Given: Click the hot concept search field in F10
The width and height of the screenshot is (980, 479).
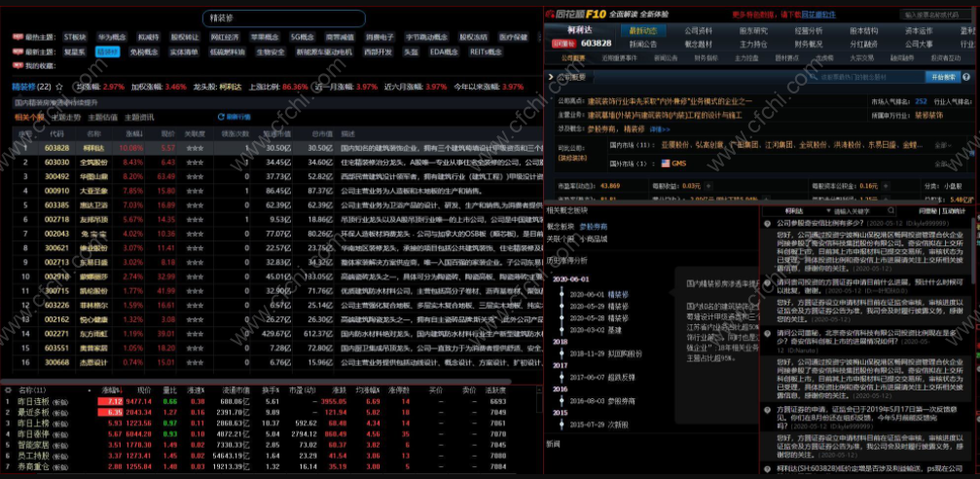Looking at the screenshot, I should pos(866,77).
